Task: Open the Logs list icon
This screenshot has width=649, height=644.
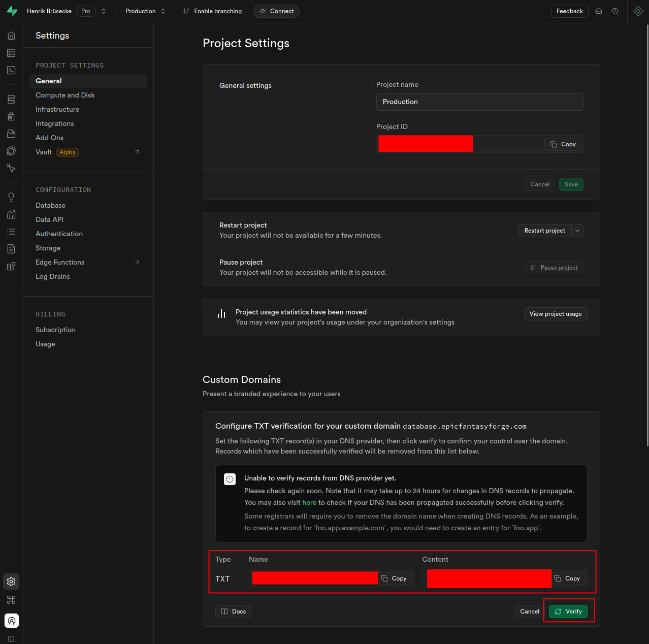Action: coord(11,232)
